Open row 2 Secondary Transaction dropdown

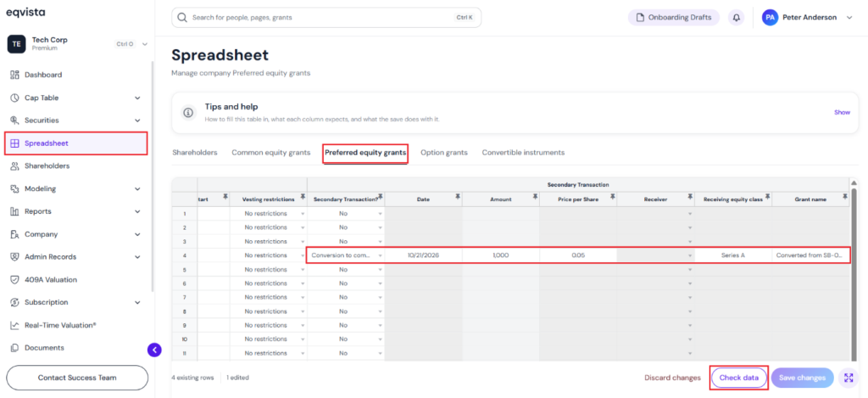pos(381,227)
